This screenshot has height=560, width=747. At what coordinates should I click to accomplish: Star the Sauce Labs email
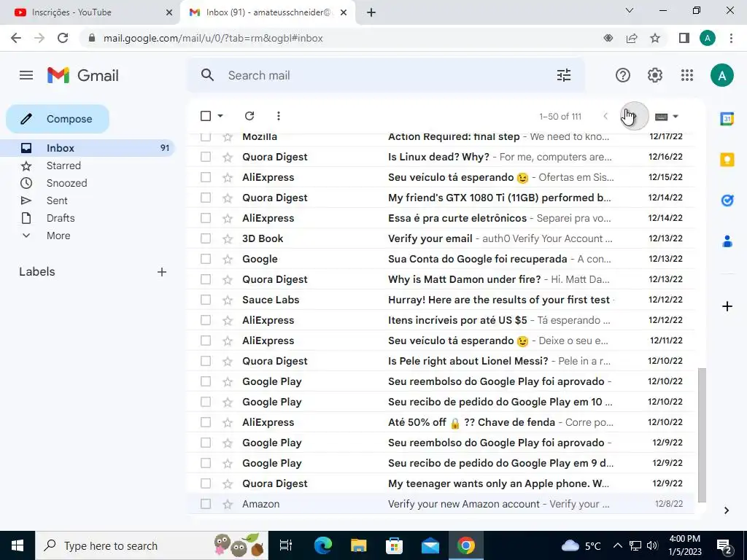coord(228,300)
